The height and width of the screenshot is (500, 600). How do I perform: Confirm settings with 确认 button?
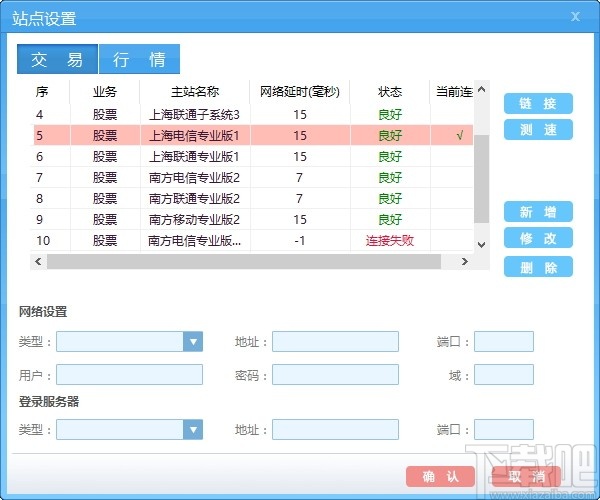tap(440, 476)
